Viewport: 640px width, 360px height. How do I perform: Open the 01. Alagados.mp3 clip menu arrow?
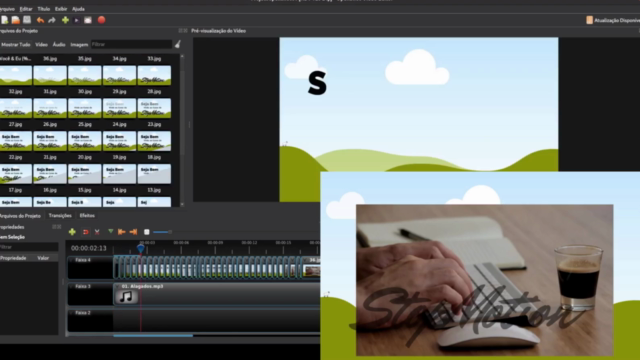(x=118, y=286)
